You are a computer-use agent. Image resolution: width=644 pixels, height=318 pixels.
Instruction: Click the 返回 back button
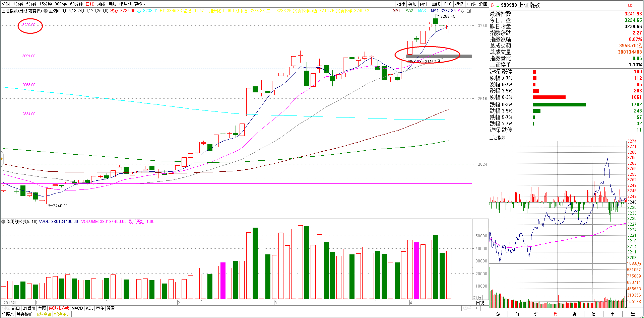click(483, 4)
